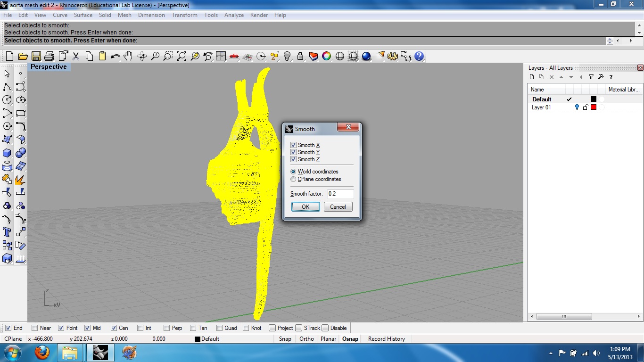This screenshot has height=362, width=644.
Task: Pick the Polygon tool in left sidebar
Action: 7,126
